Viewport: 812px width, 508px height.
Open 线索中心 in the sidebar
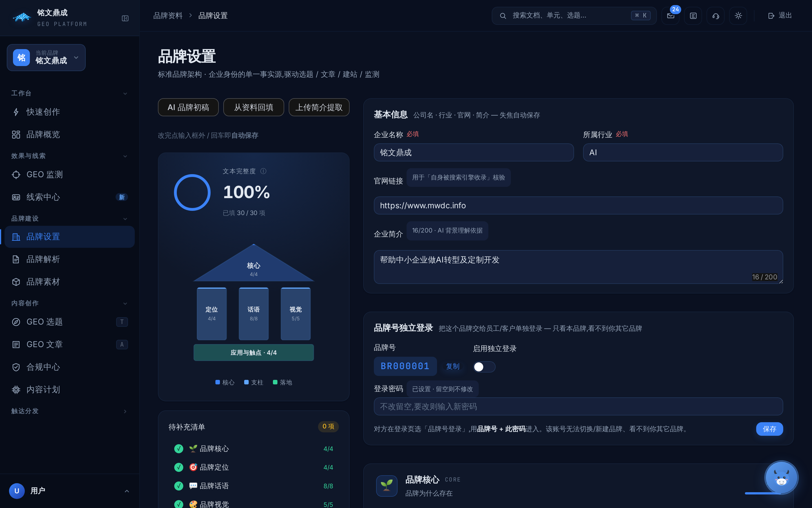point(69,197)
